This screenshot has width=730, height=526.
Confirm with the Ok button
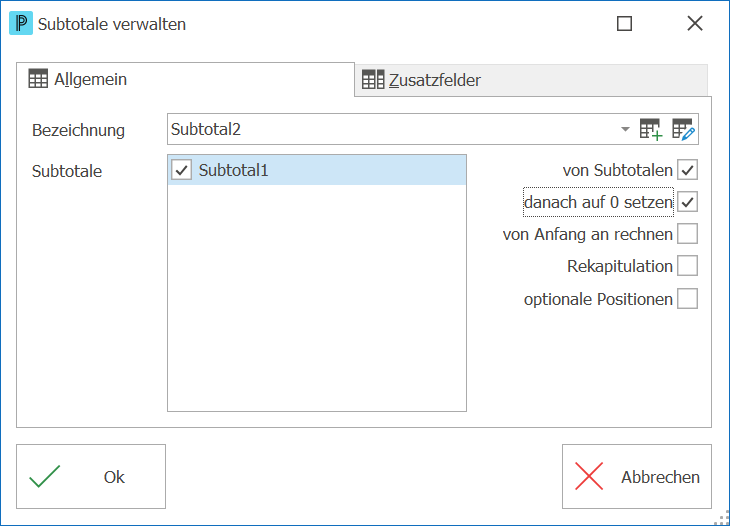[91, 477]
